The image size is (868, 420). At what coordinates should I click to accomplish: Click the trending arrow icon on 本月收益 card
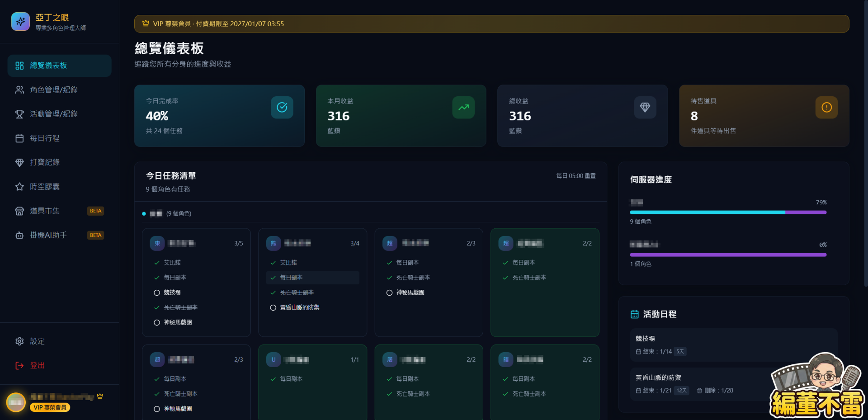pos(463,107)
